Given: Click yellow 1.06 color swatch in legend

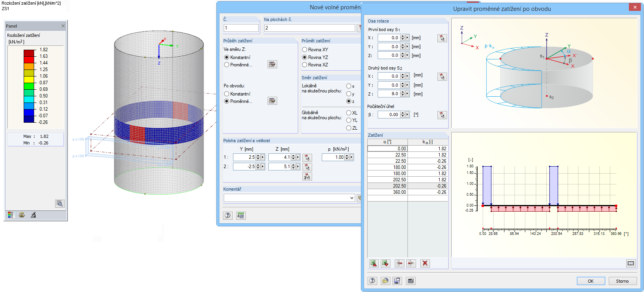Looking at the screenshot, I should pyautogui.click(x=29, y=80).
